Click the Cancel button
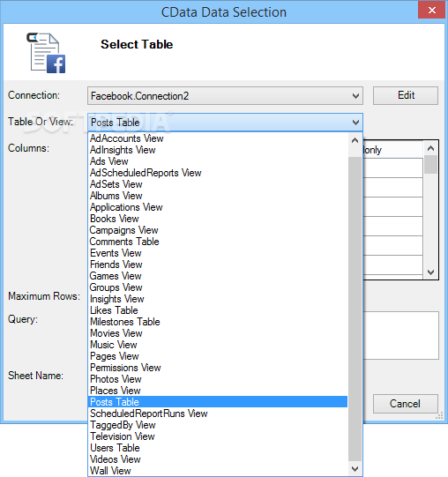The width and height of the screenshot is (448, 477). click(406, 404)
